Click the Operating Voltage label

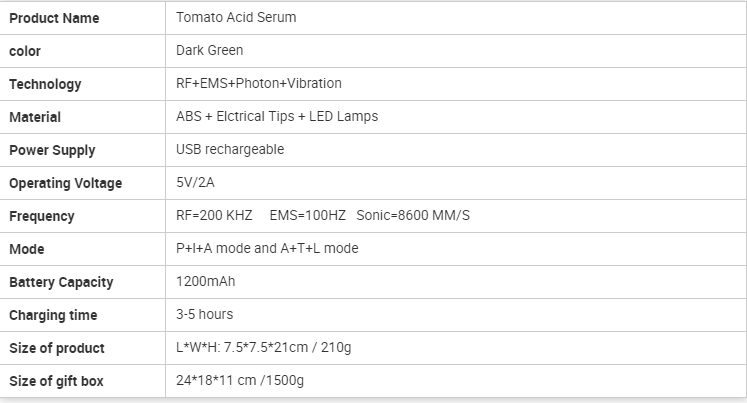click(65, 183)
